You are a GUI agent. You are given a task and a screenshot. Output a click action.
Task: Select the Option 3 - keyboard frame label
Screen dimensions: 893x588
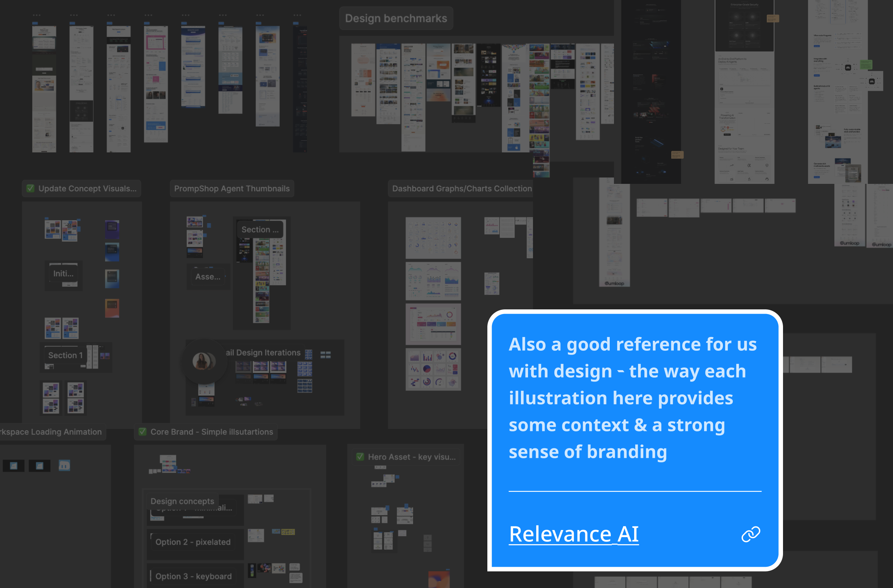click(193, 577)
